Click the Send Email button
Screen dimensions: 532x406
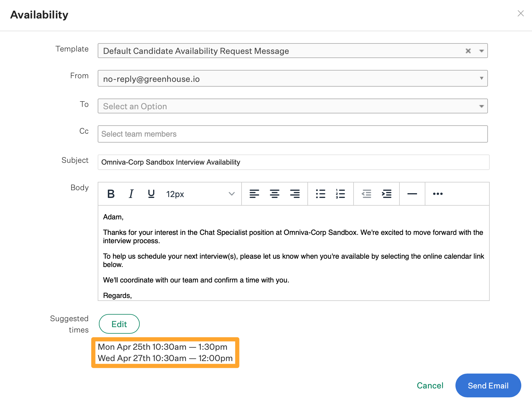tap(488, 385)
